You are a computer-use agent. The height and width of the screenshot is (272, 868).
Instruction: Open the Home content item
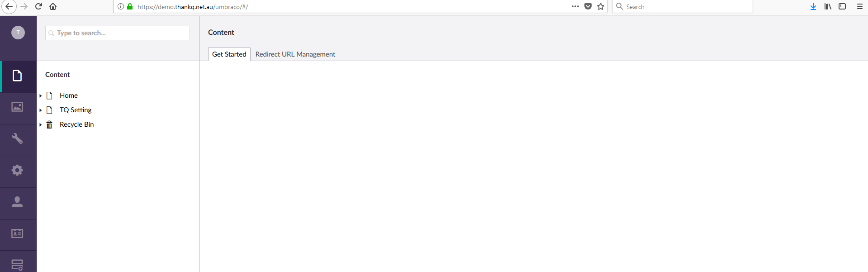[x=69, y=95]
